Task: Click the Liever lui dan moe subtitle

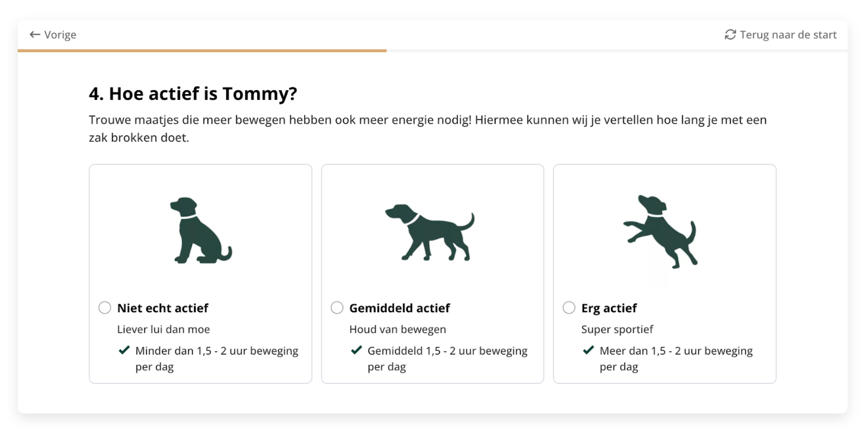Action: 164,330
